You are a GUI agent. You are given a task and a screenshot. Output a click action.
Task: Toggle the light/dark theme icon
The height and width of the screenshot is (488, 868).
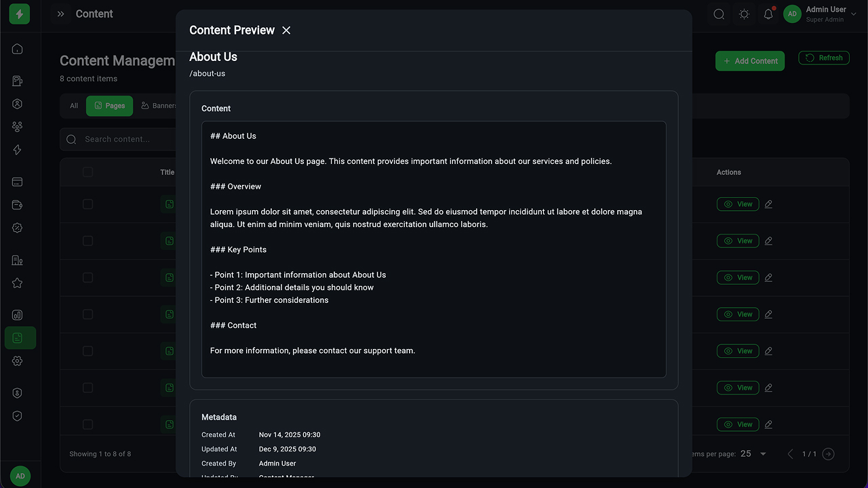point(744,14)
